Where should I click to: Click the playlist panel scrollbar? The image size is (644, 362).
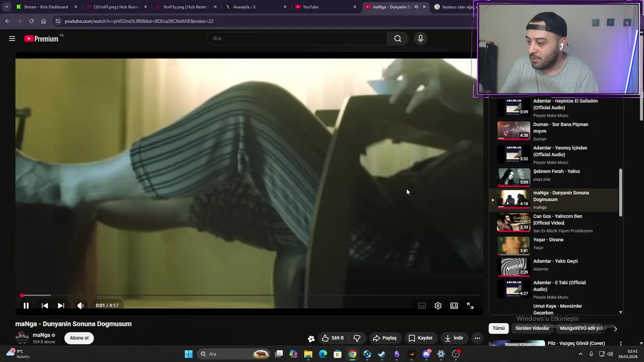(620, 193)
